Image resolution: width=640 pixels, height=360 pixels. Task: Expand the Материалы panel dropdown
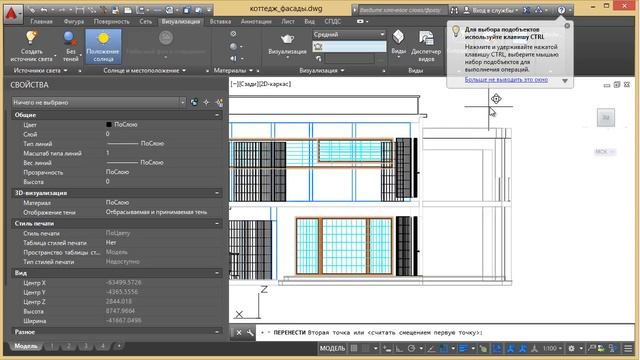click(x=233, y=71)
